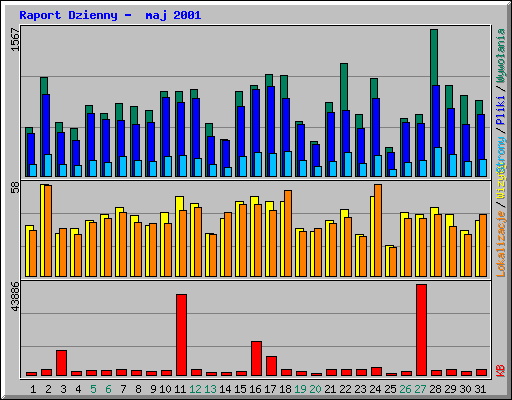Click the dark blue files bar for day 17
This screenshot has height=400, width=512.
(x=271, y=120)
